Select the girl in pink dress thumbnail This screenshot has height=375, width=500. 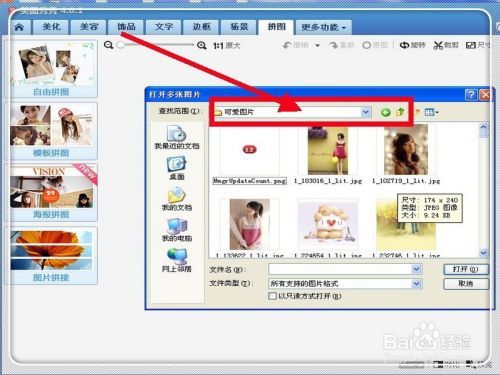249,224
